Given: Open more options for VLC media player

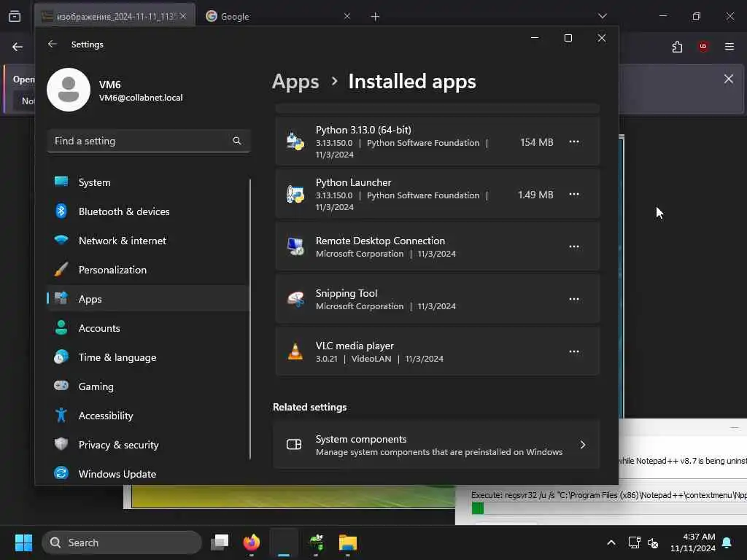Looking at the screenshot, I should pyautogui.click(x=574, y=351).
